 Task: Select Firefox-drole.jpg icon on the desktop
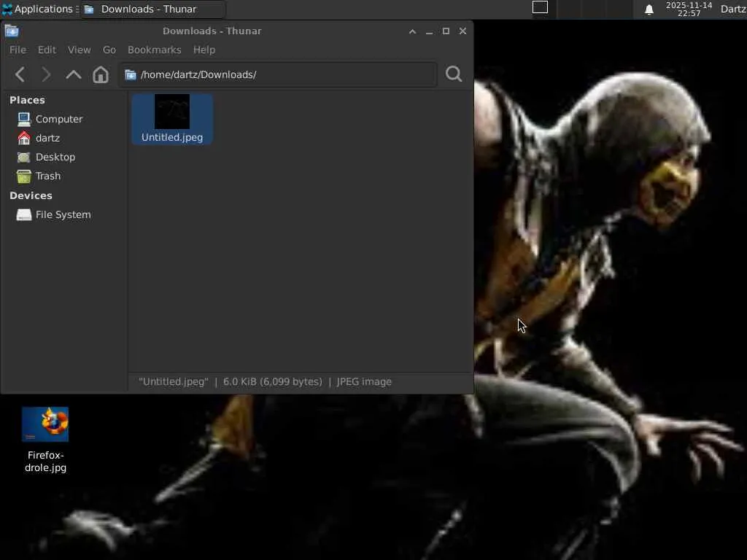pyautogui.click(x=45, y=424)
